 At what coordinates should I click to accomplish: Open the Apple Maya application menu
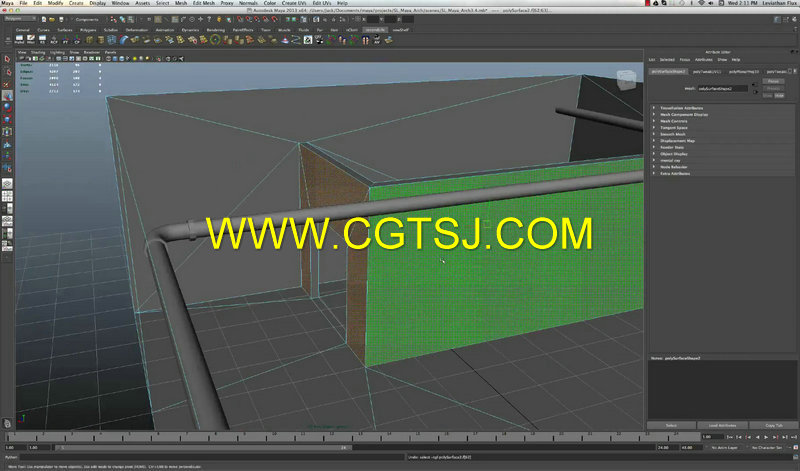pos(7,3)
